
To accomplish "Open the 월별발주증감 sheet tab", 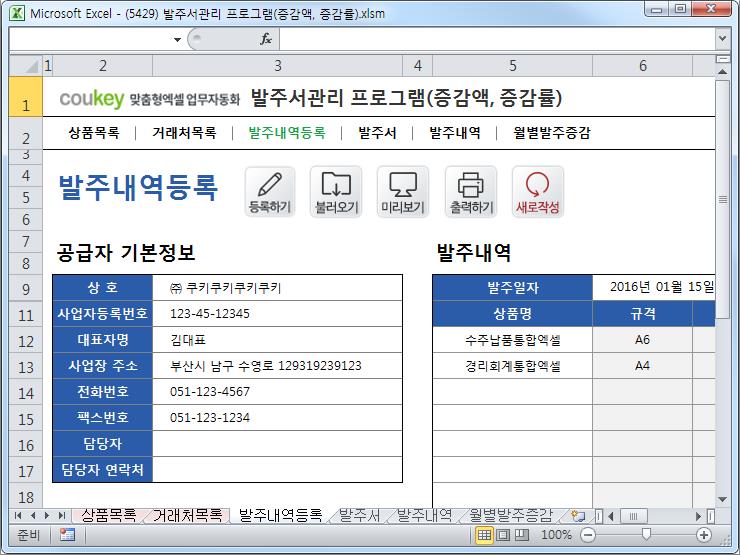I will coord(511,515).
